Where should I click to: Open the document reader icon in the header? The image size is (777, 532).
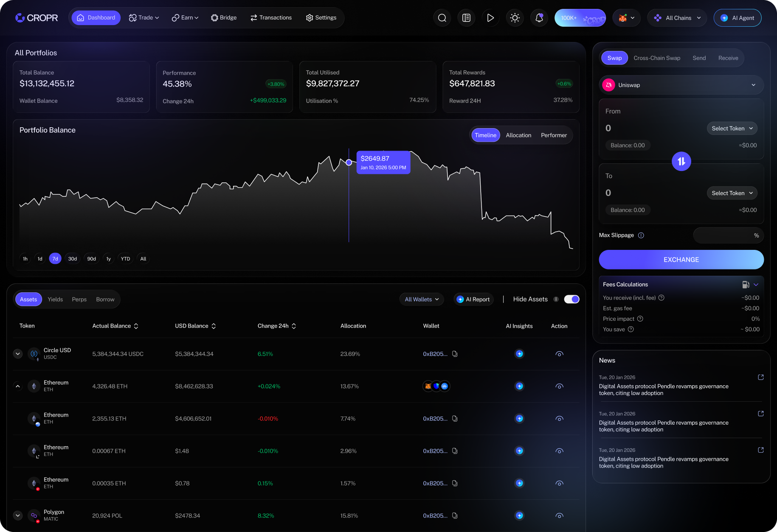click(466, 18)
